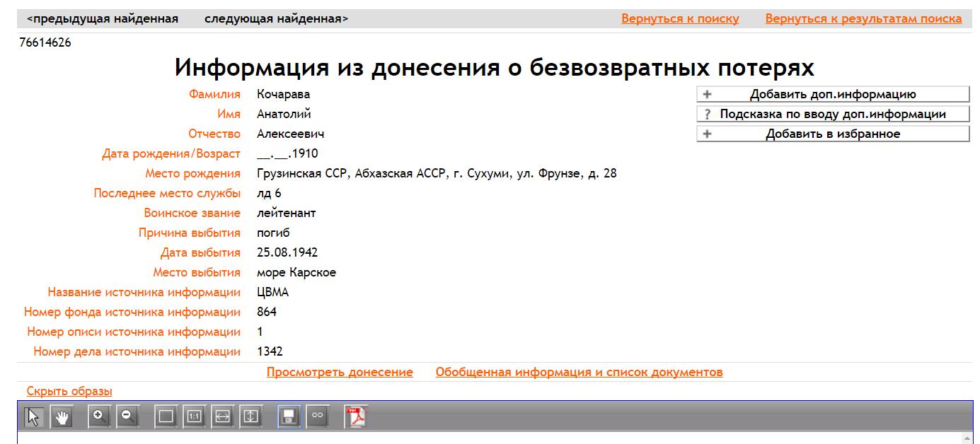Image resolution: width=980 pixels, height=444 pixels.
Task: Expand 'Добавить доп.информацию' panel
Action: (x=833, y=94)
